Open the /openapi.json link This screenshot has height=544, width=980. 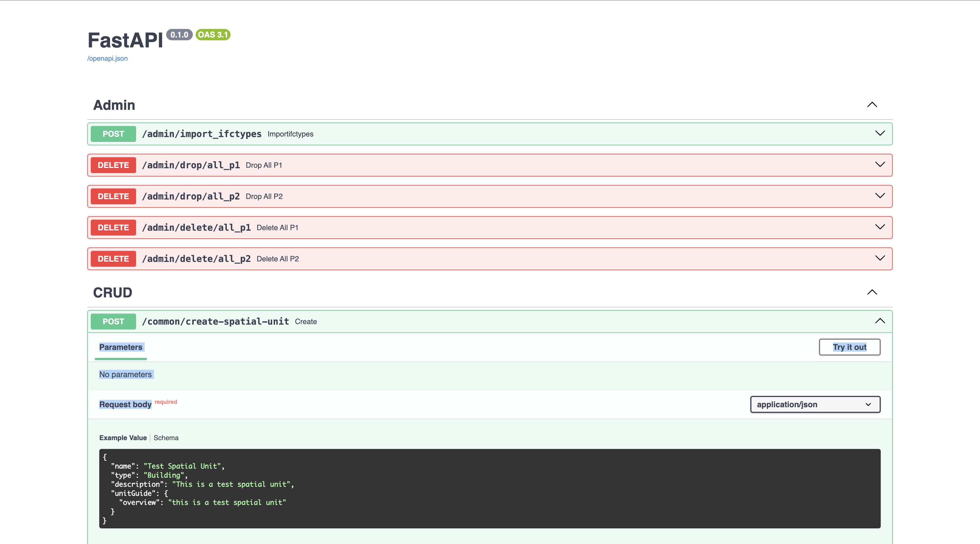tap(107, 58)
